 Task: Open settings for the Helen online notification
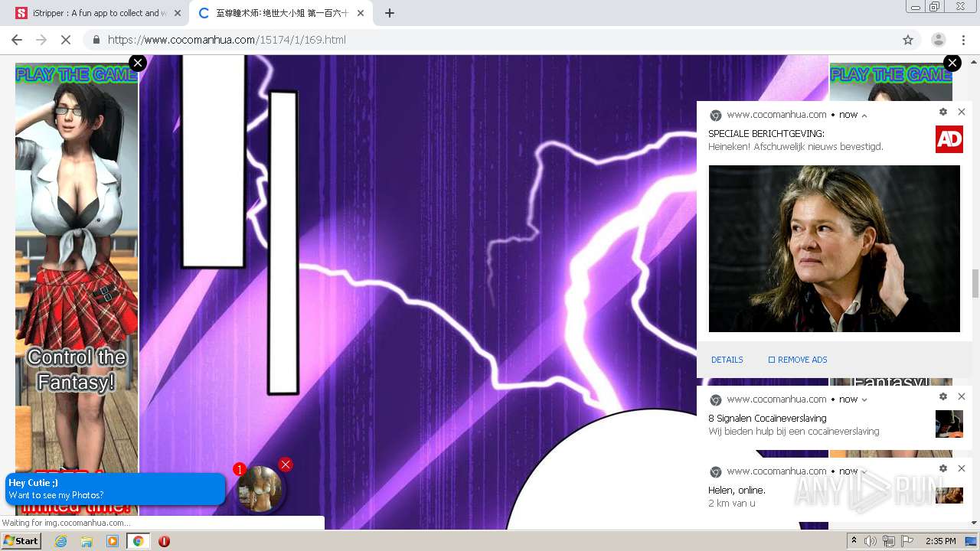pos(943,468)
